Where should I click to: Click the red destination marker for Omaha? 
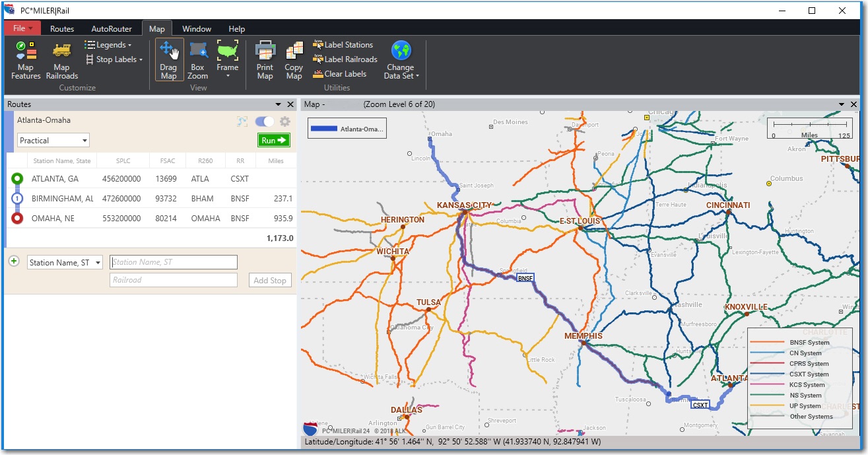coord(17,219)
